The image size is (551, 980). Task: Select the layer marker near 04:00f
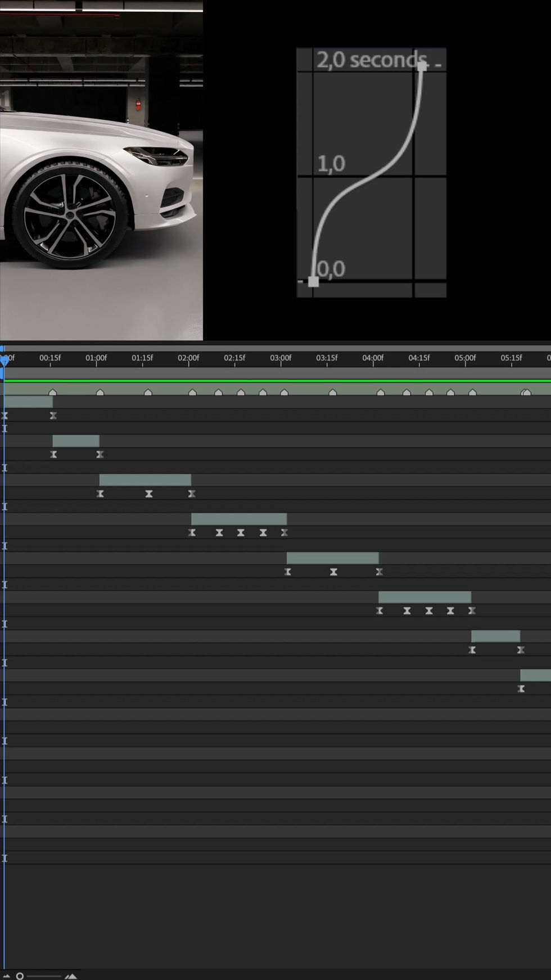pos(381,392)
